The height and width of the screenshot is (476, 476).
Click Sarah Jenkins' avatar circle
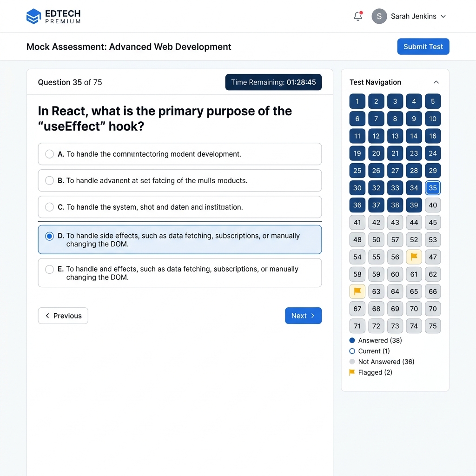coord(379,16)
